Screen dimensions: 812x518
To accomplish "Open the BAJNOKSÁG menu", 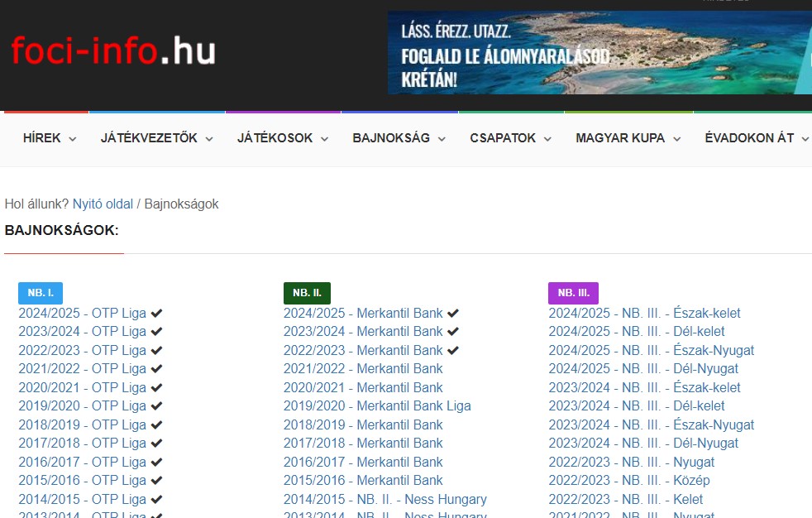I will (x=399, y=138).
